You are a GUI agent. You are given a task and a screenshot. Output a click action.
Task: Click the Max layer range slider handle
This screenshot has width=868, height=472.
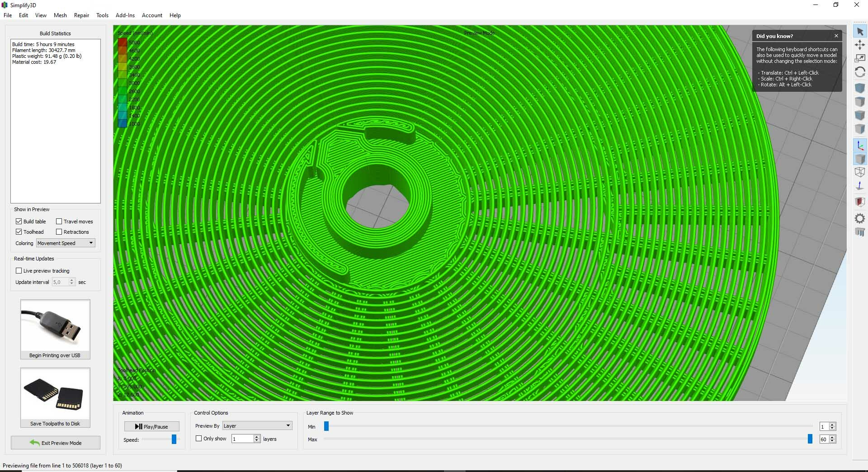pos(810,439)
